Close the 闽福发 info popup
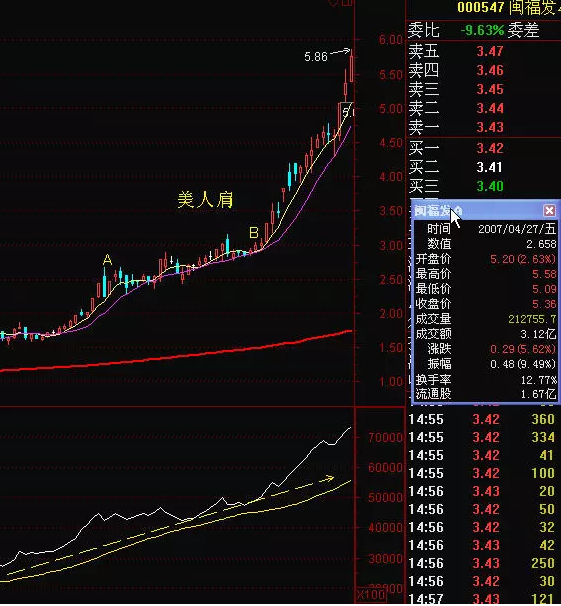 click(549, 211)
